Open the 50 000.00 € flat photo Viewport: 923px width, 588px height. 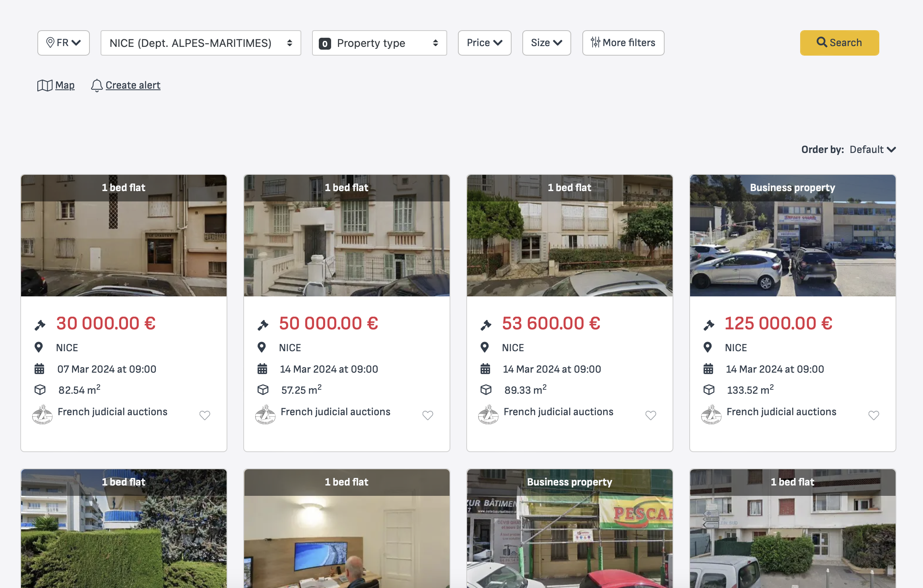tap(347, 236)
